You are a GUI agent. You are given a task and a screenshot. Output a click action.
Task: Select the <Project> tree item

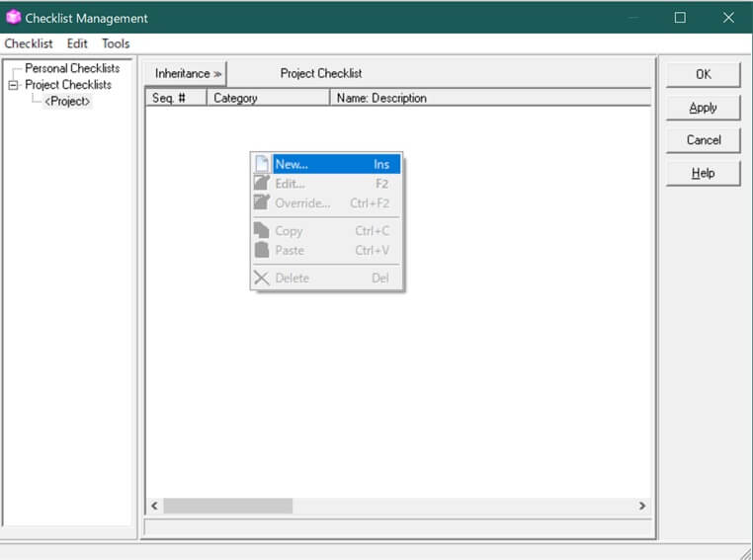[67, 102]
